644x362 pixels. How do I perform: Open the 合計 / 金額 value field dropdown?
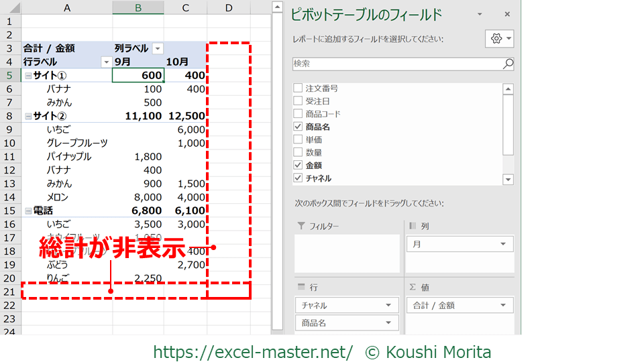tap(503, 306)
